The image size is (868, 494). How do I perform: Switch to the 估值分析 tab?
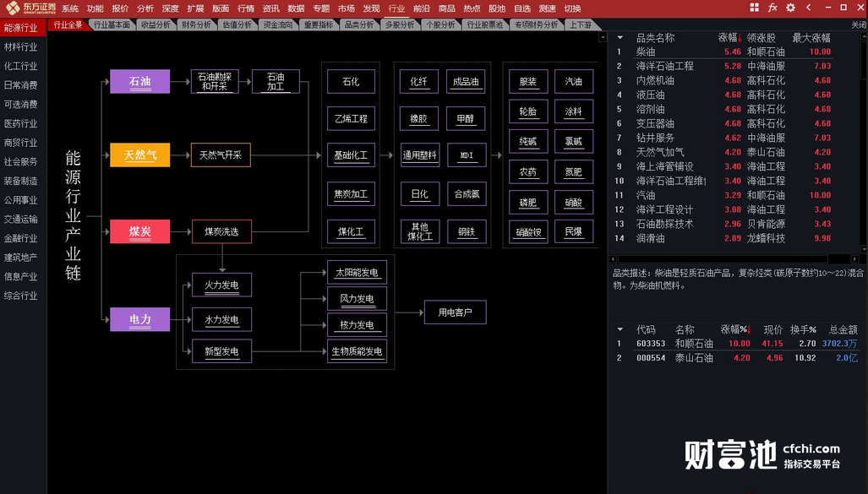click(237, 24)
